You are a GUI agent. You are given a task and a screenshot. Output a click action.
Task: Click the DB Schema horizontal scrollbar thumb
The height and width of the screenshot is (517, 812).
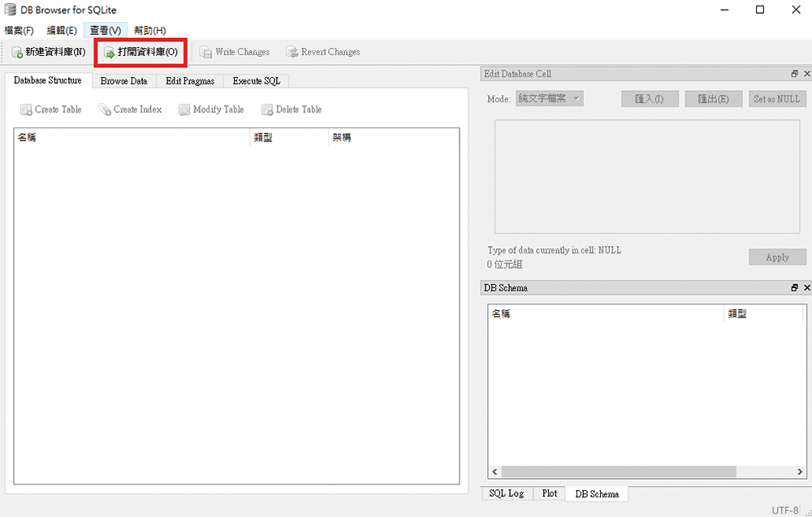(619, 472)
